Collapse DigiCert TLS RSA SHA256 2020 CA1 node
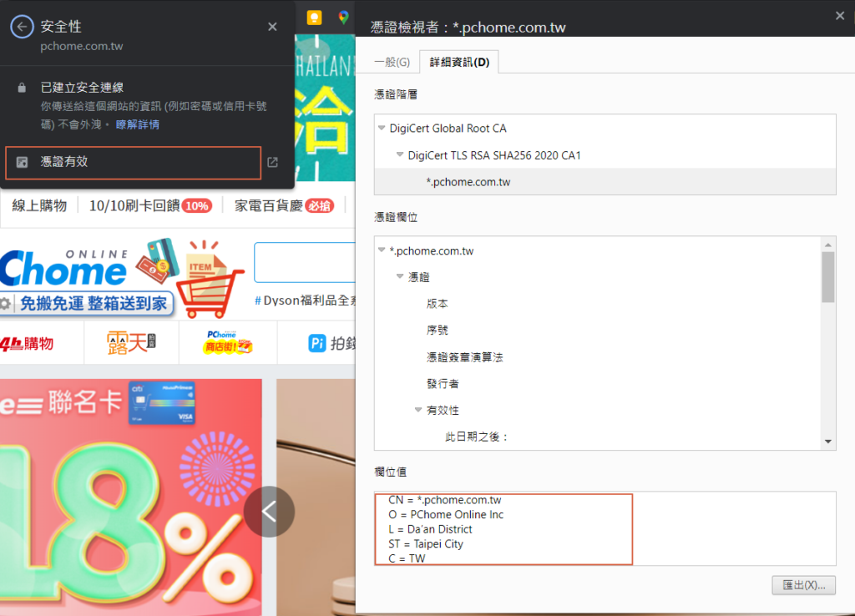Viewport: 855px width, 616px height. tap(400, 154)
